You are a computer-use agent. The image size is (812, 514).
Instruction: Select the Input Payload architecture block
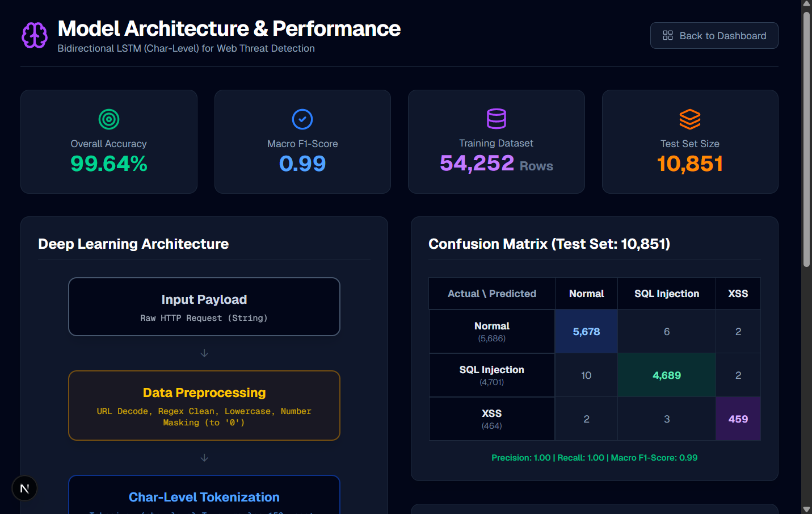(204, 307)
